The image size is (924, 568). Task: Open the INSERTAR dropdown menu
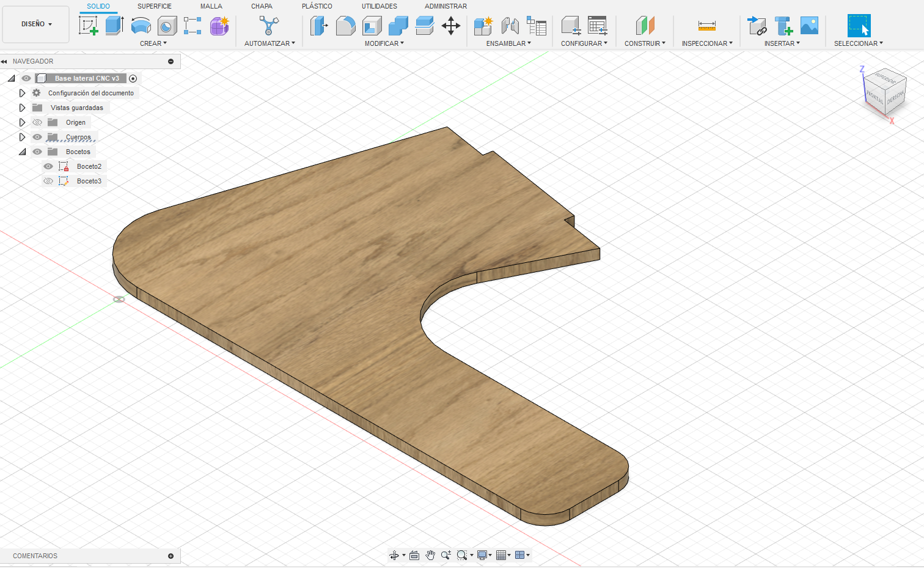pyautogui.click(x=782, y=43)
